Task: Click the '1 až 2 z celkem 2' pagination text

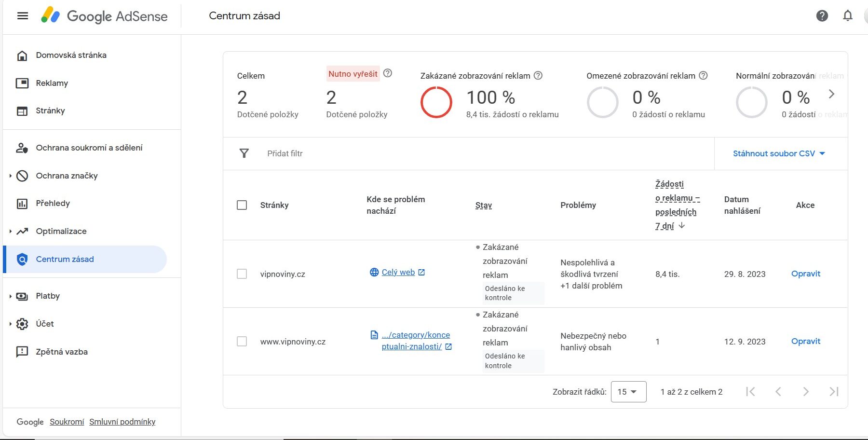Action: 692,392
